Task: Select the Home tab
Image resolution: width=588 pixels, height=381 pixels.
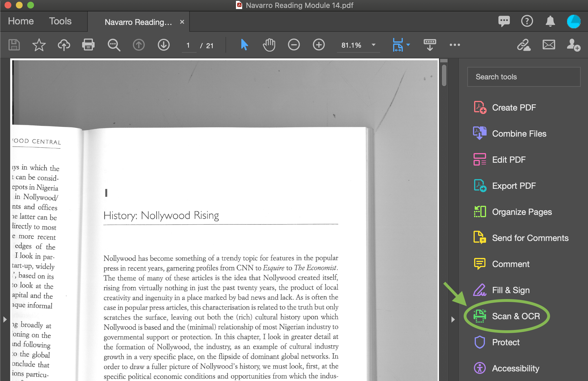Action: pyautogui.click(x=21, y=21)
